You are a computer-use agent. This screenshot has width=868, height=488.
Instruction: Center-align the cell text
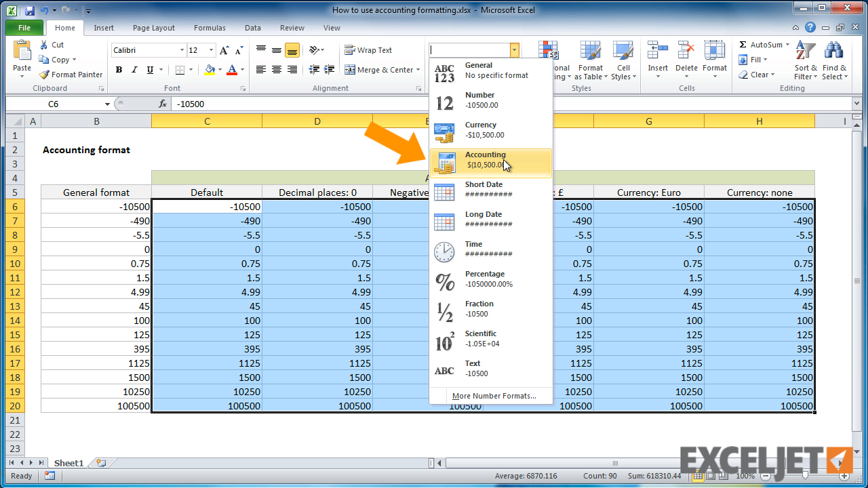point(276,68)
